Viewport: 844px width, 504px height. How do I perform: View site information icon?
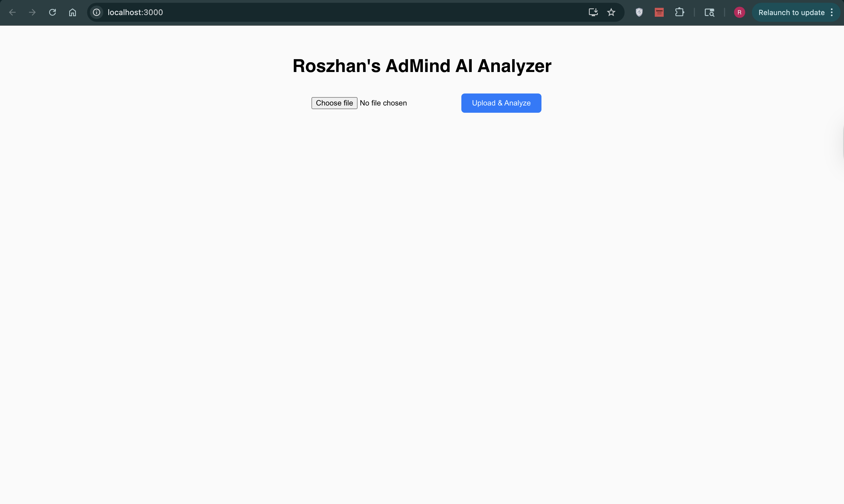97,13
